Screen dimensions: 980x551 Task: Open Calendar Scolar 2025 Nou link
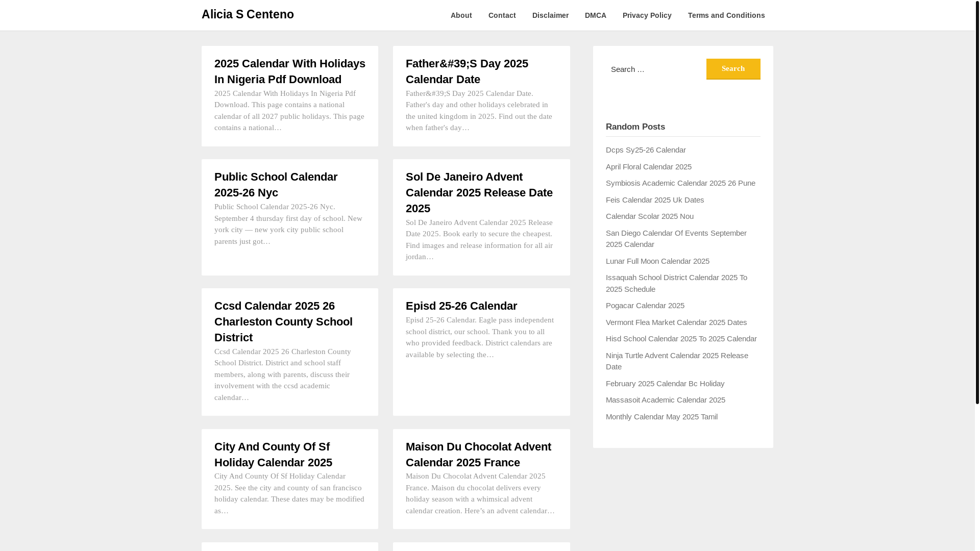click(650, 216)
